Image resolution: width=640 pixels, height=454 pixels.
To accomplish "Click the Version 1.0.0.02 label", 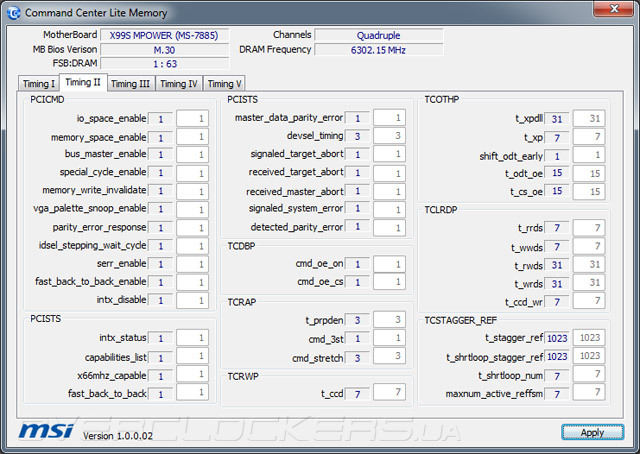I will [x=118, y=436].
